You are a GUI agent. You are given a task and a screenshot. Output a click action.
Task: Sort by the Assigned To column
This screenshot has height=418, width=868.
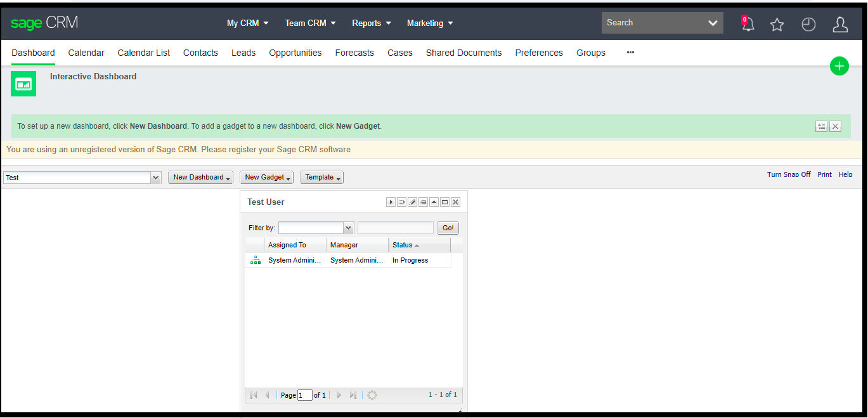[x=295, y=245]
